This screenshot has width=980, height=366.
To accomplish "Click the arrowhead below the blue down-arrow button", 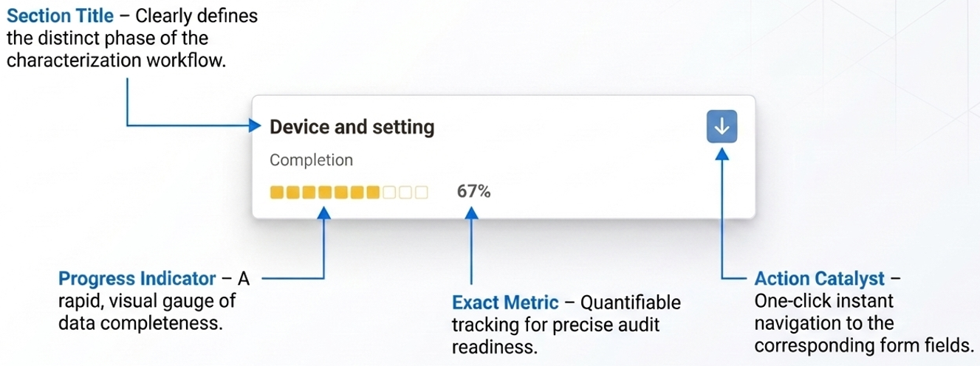I will 722,153.
